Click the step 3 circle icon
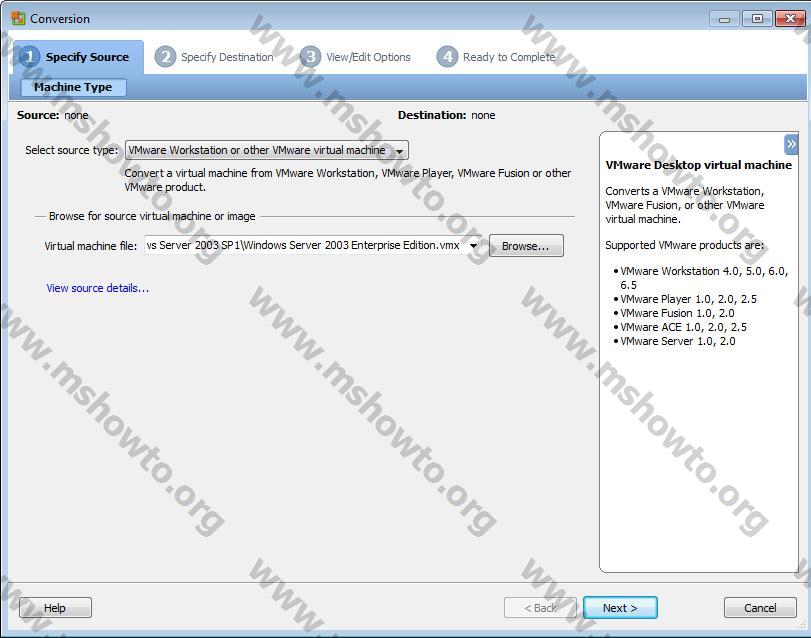 click(x=310, y=56)
